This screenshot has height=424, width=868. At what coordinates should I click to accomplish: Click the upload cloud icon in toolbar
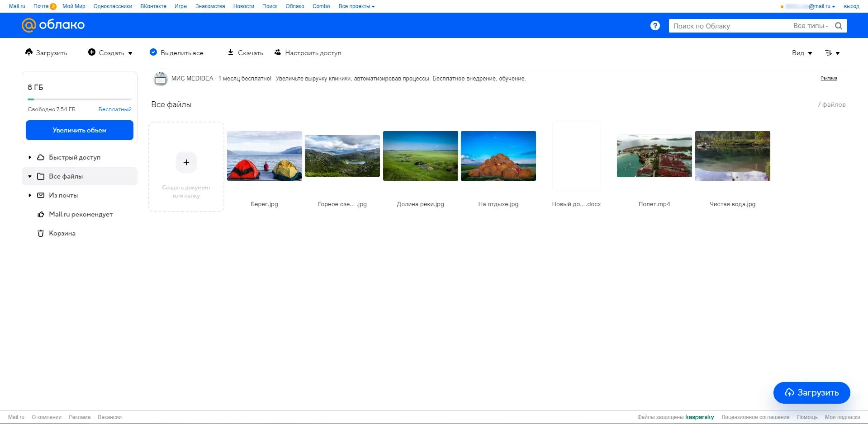click(x=29, y=52)
